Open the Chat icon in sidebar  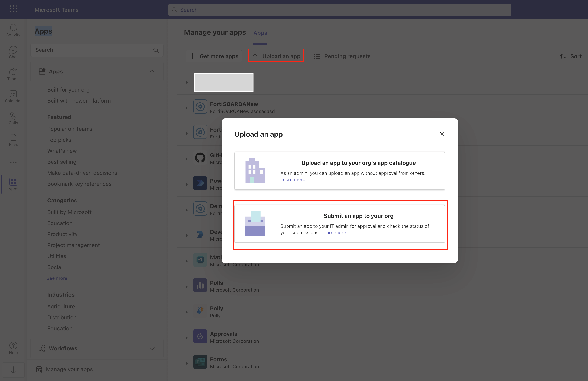[x=13, y=52]
